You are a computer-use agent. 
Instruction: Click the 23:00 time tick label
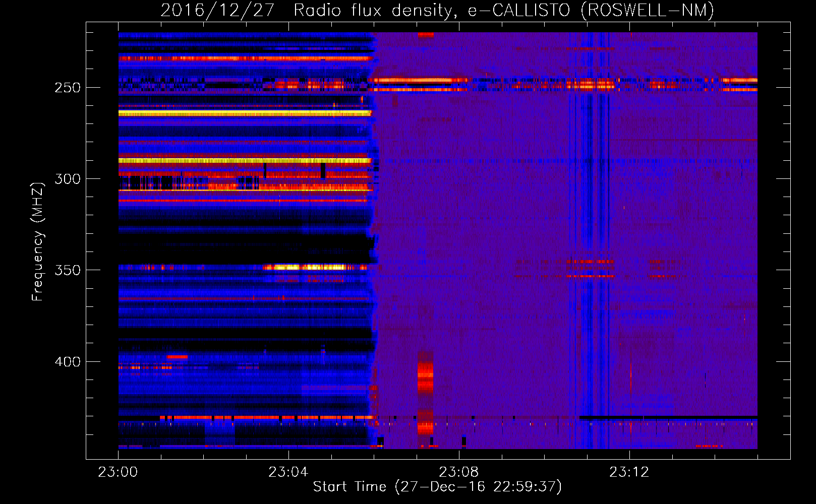pos(118,472)
